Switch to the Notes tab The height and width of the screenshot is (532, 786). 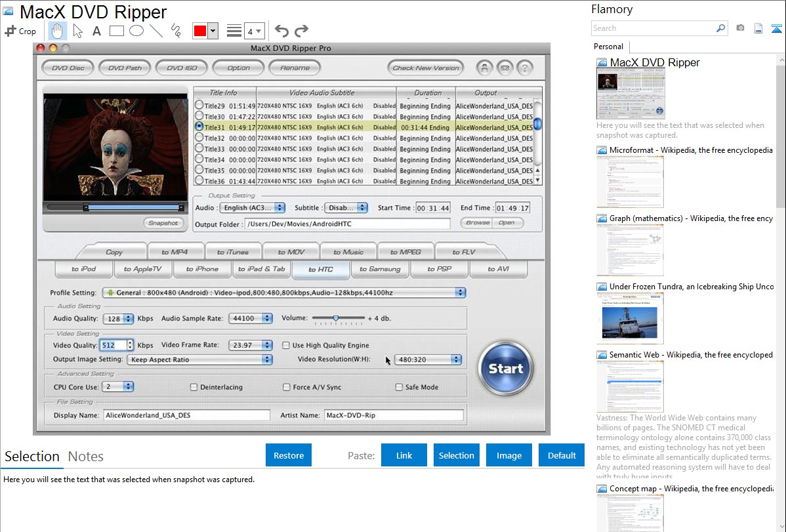tap(85, 457)
